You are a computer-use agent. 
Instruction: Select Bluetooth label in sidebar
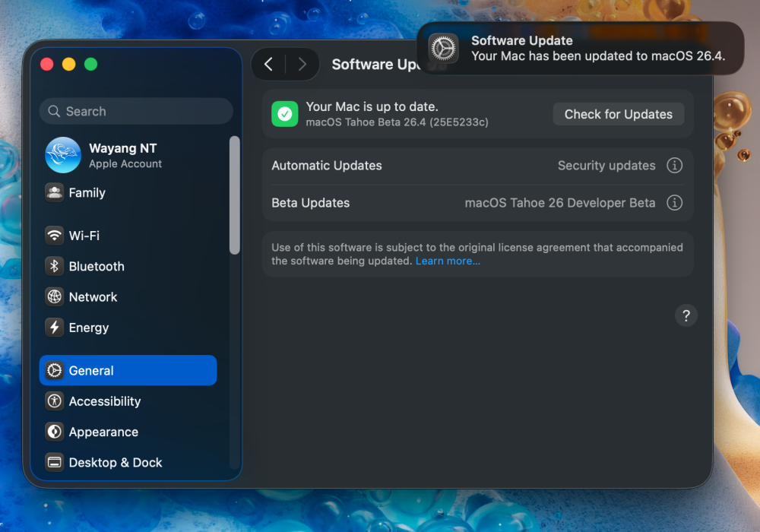97,266
